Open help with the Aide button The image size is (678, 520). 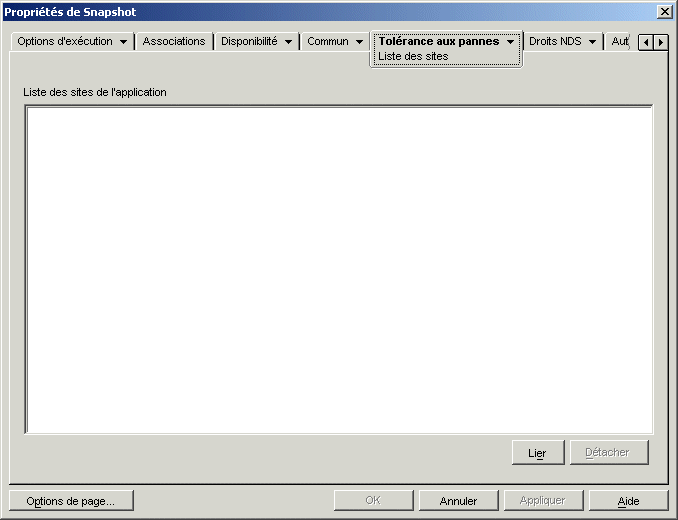(628, 501)
